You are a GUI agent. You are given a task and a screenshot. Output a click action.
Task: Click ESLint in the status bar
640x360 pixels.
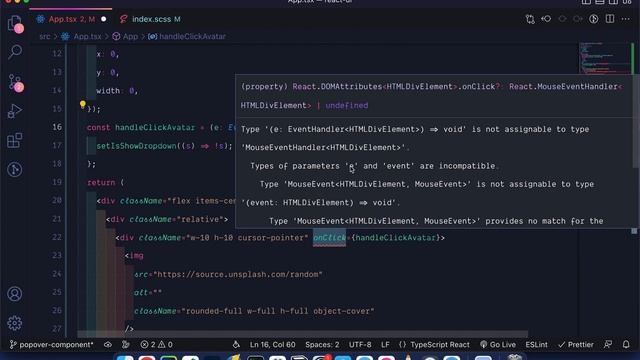(x=536, y=345)
